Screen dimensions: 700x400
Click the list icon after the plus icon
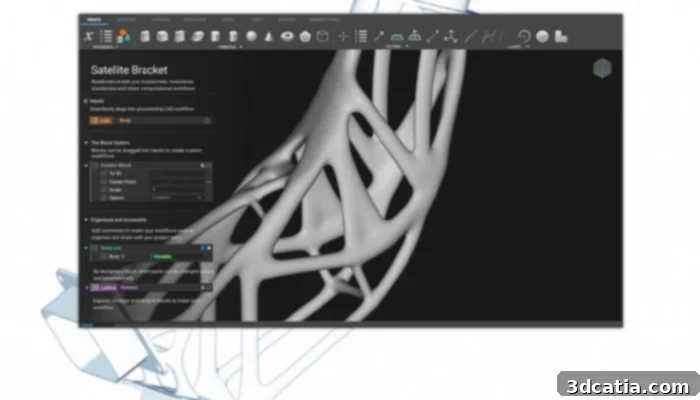pos(361,36)
